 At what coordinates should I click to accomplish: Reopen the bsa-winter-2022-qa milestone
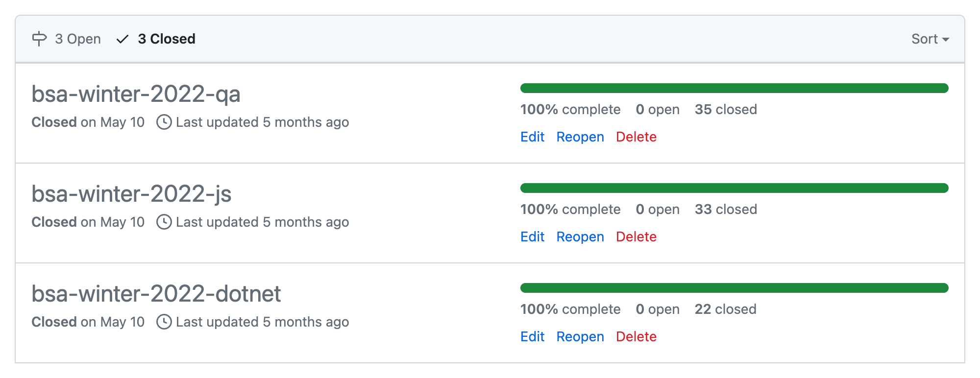(x=580, y=137)
